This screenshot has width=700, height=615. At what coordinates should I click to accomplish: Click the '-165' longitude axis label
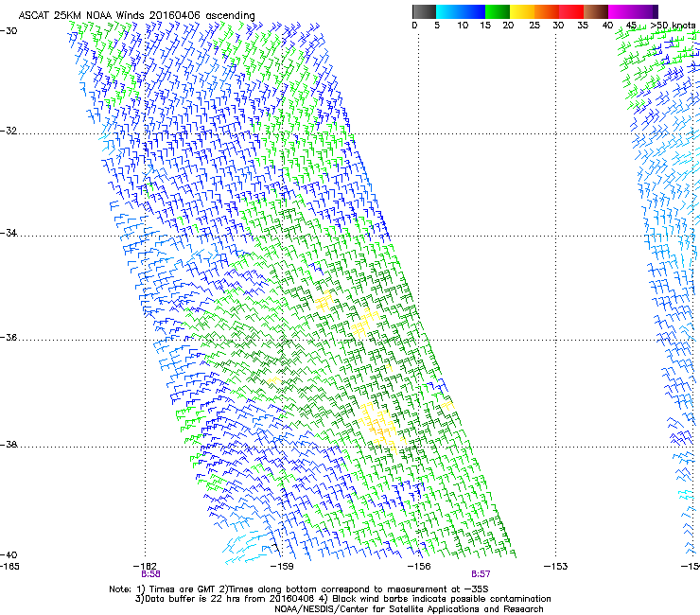pyautogui.click(x=9, y=567)
